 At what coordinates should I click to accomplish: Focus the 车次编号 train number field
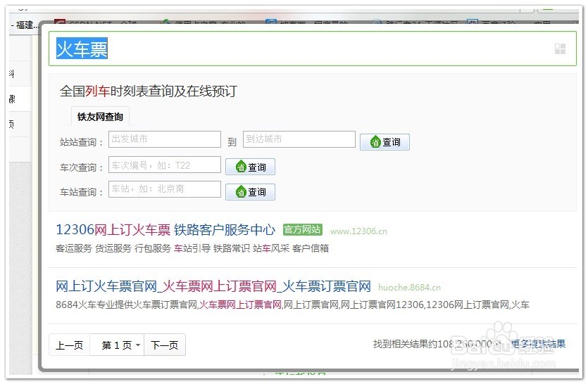pyautogui.click(x=165, y=165)
